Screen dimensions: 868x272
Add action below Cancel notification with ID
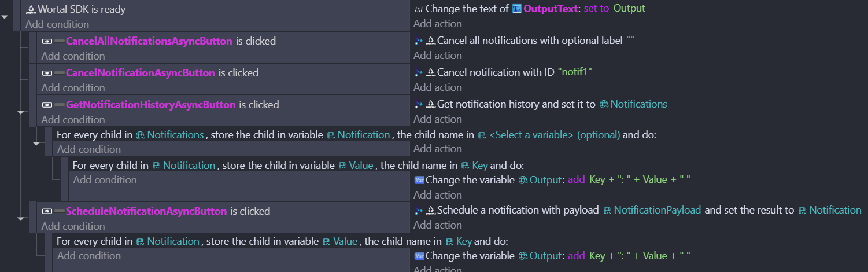pyautogui.click(x=437, y=87)
